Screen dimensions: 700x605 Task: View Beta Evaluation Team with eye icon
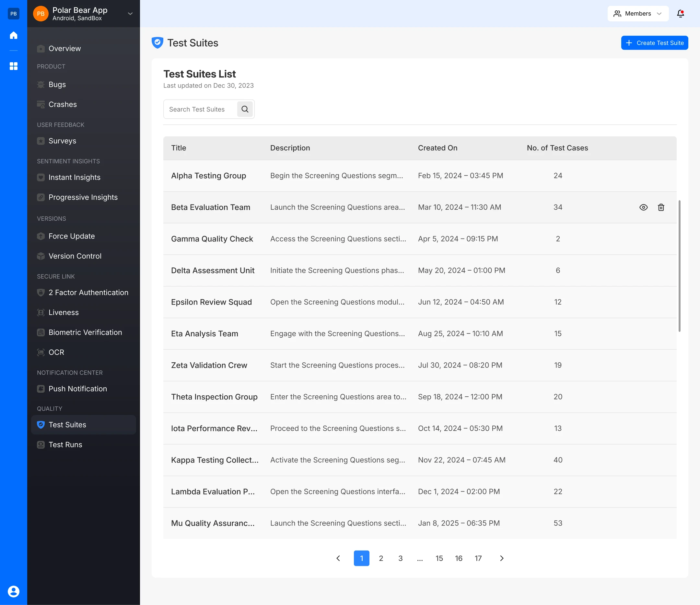[644, 207]
